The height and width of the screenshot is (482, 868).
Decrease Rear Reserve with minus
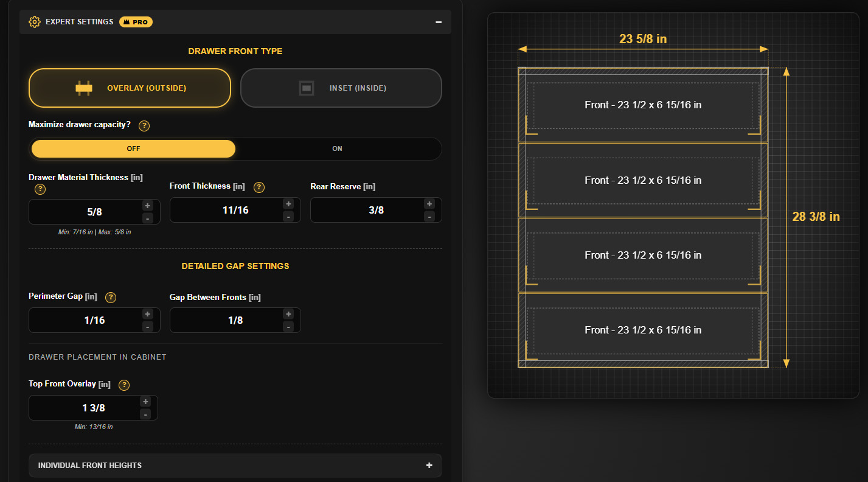(x=429, y=216)
